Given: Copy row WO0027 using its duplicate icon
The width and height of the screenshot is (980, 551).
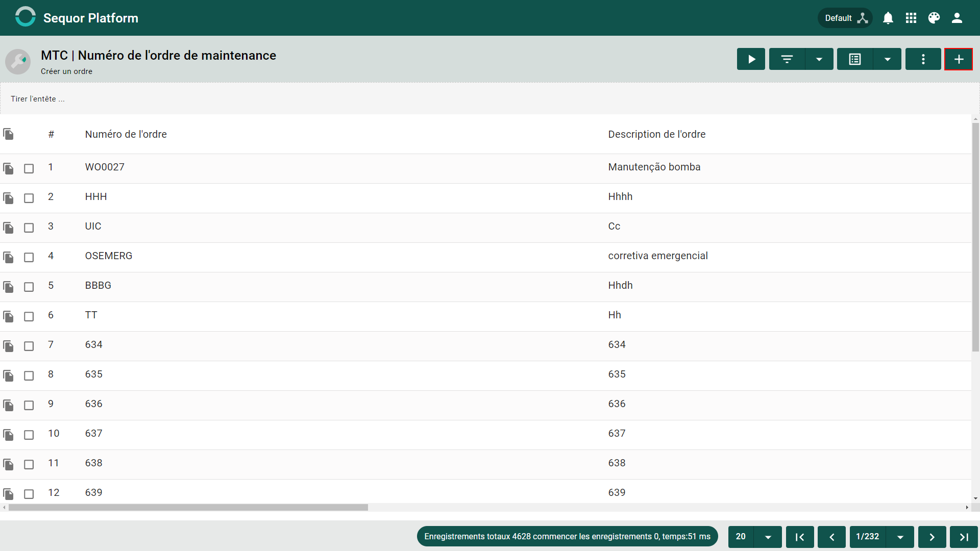Looking at the screenshot, I should [x=8, y=168].
